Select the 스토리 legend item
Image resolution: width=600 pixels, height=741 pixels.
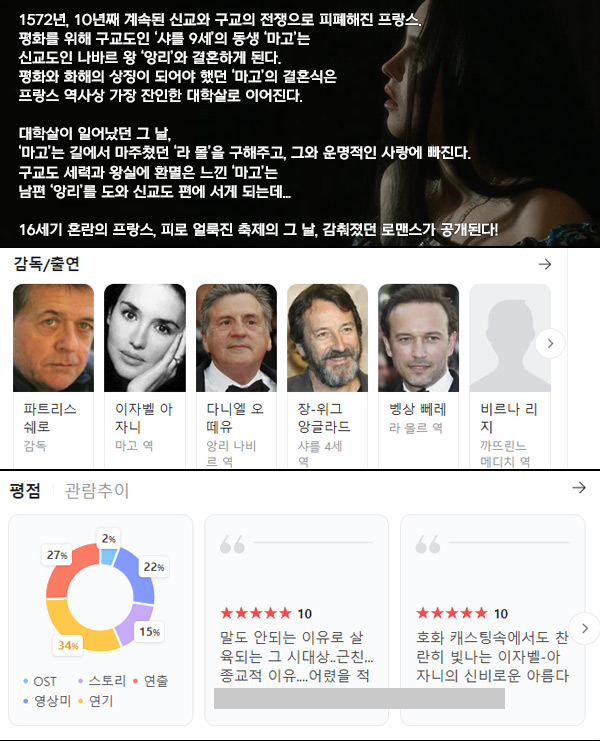tap(102, 681)
